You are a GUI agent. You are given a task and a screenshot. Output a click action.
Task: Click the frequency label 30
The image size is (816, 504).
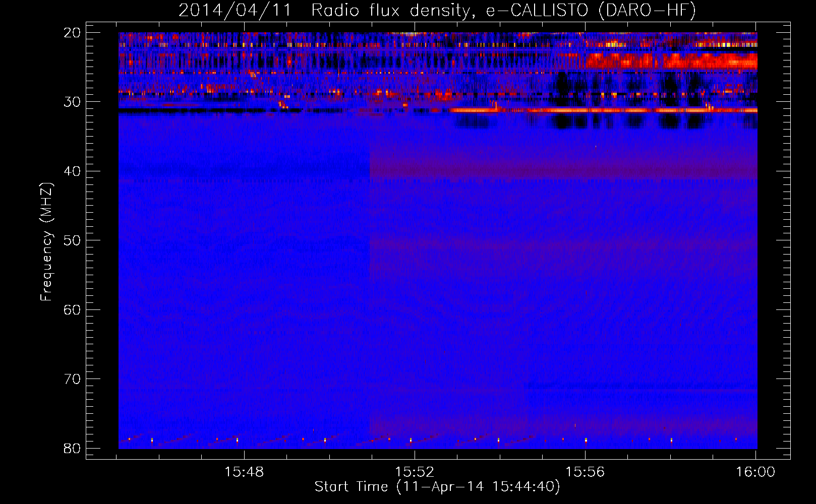click(x=72, y=102)
